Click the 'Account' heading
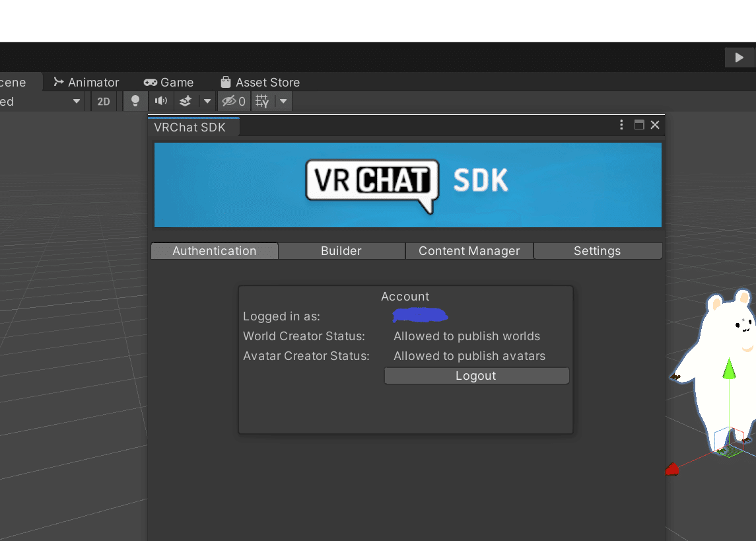This screenshot has width=756, height=541. (x=405, y=297)
